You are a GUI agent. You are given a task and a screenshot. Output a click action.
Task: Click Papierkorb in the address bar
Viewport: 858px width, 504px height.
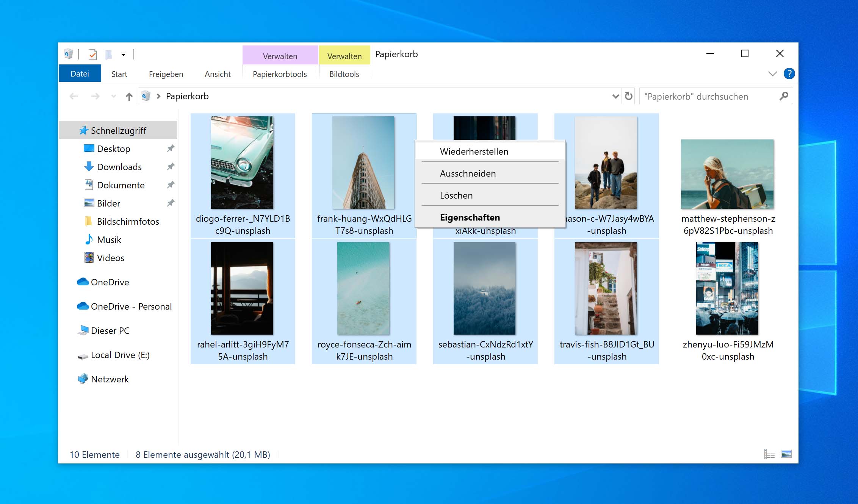(x=187, y=96)
